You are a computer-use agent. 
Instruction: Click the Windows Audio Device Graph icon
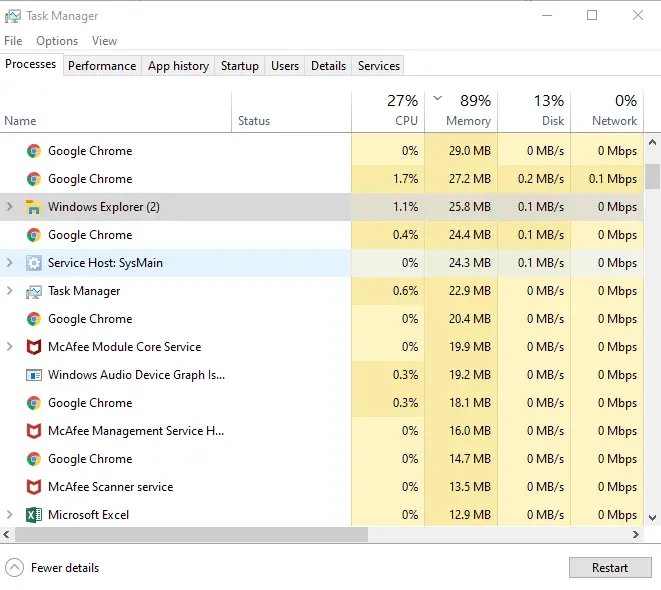point(34,375)
